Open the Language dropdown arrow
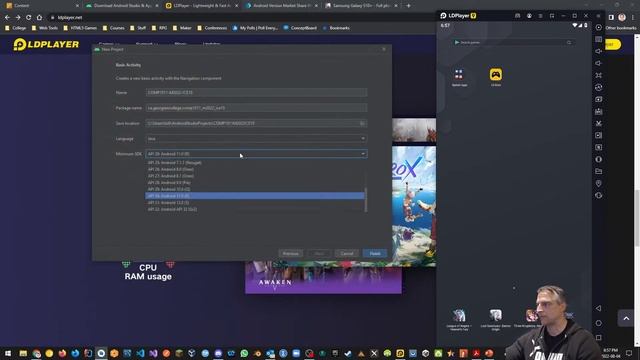The width and height of the screenshot is (640, 360). pyautogui.click(x=362, y=139)
